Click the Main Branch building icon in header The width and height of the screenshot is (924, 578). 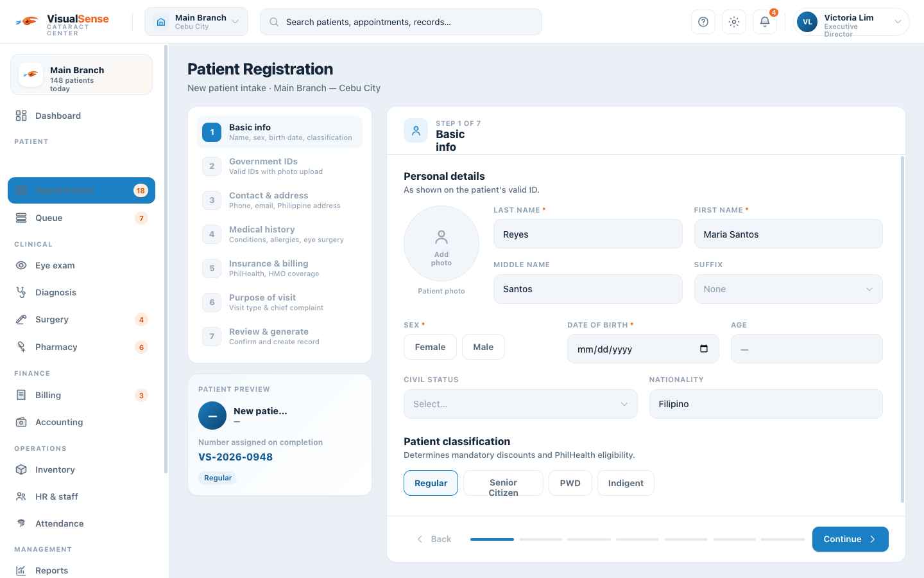click(x=161, y=22)
